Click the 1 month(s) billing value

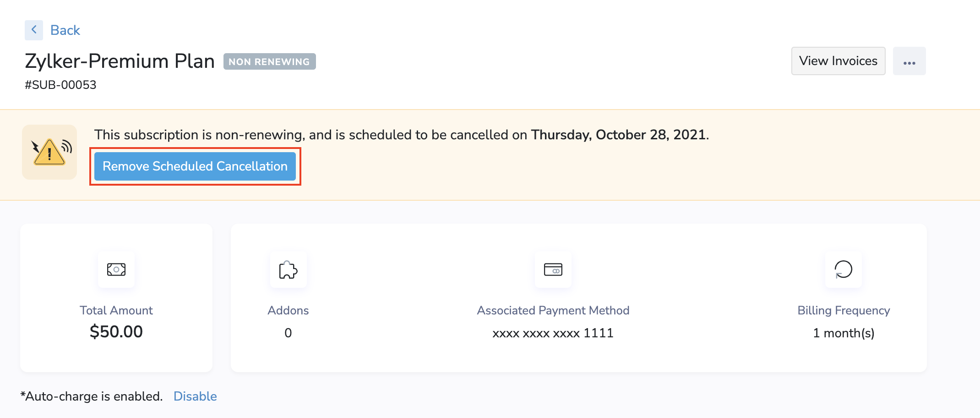pos(844,333)
